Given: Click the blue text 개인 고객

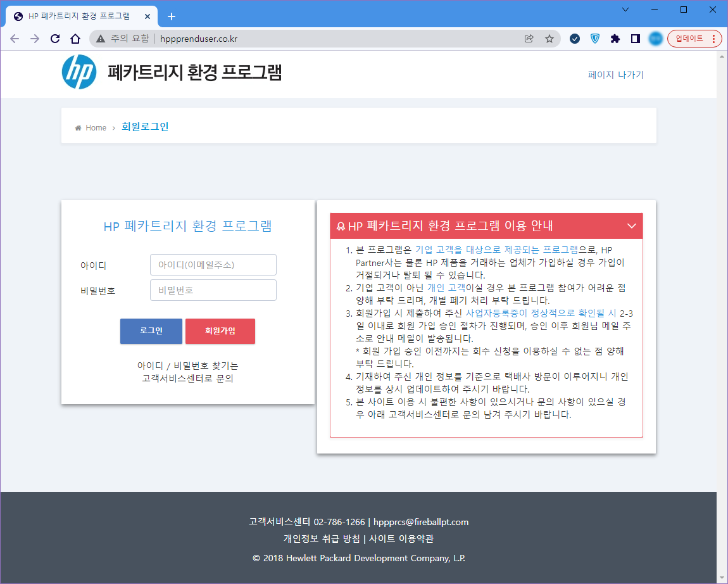Looking at the screenshot, I should point(446,288).
